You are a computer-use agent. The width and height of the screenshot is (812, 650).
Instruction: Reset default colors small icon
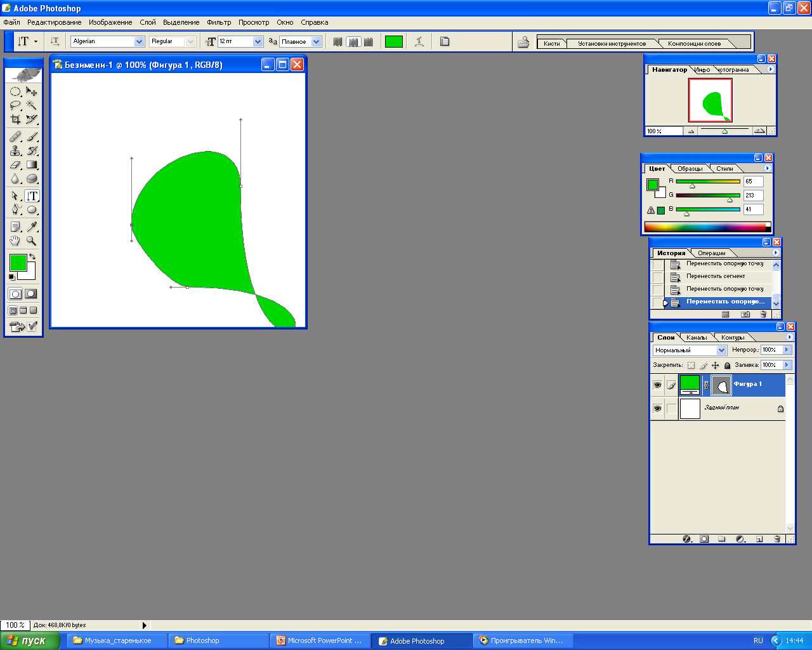(x=11, y=277)
